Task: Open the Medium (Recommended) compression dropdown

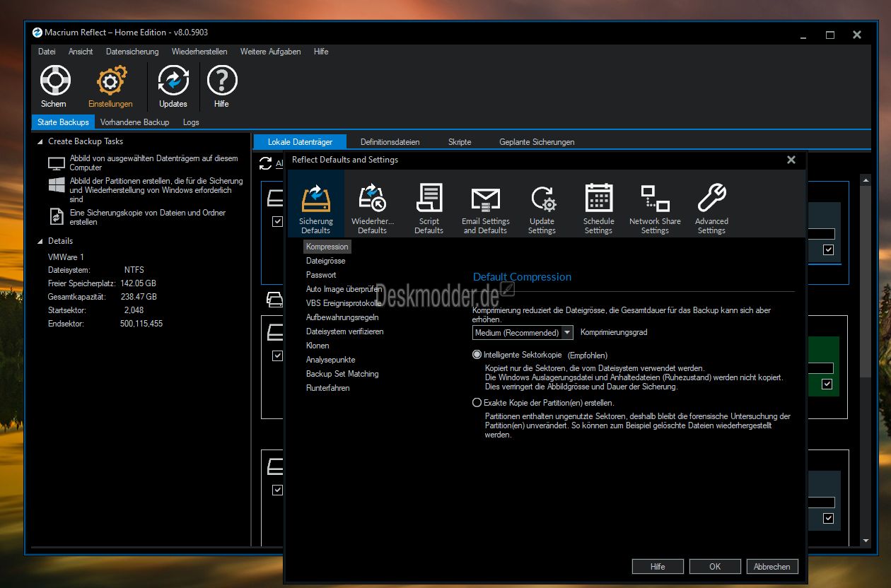Action: coord(523,332)
